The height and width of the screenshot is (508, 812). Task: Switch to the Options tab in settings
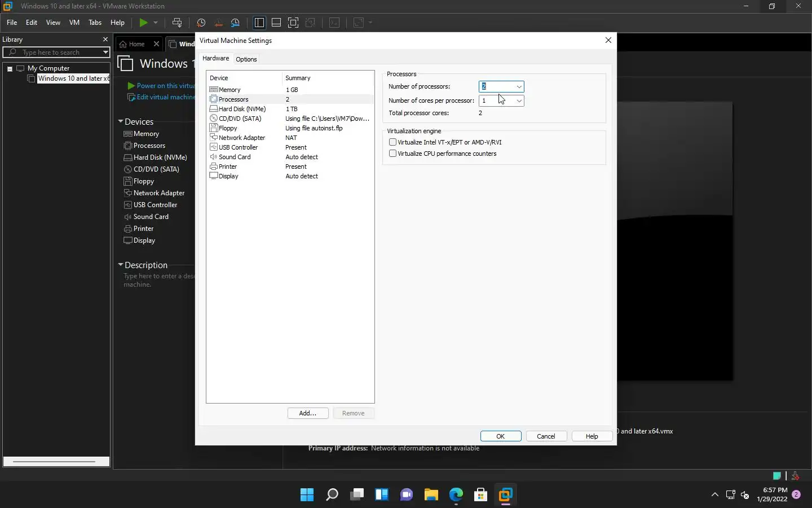point(246,59)
